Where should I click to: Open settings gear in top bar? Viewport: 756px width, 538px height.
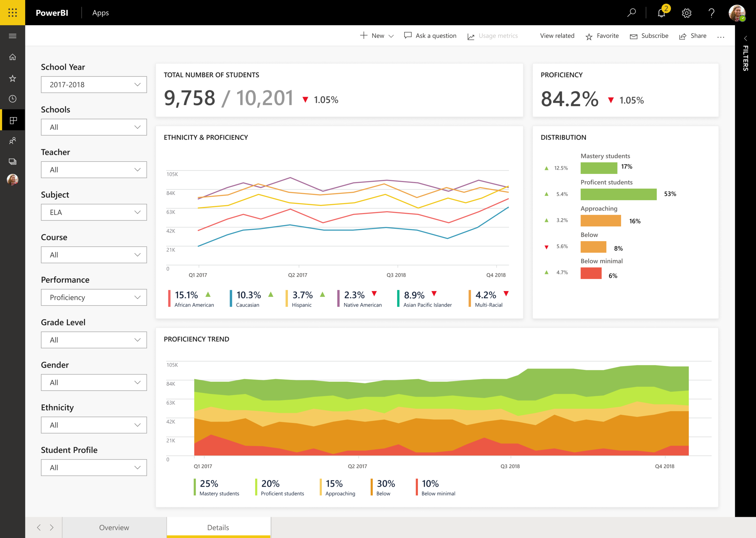pyautogui.click(x=686, y=13)
